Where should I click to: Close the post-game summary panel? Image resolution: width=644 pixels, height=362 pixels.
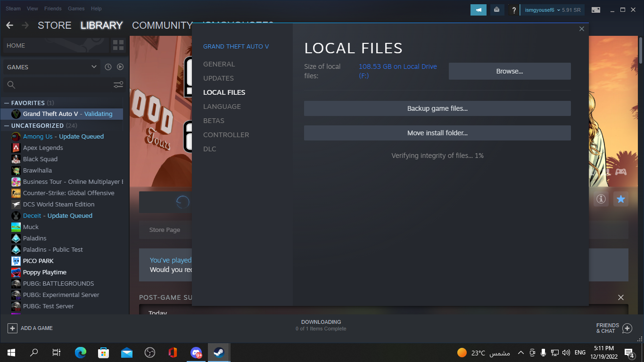[621, 297]
